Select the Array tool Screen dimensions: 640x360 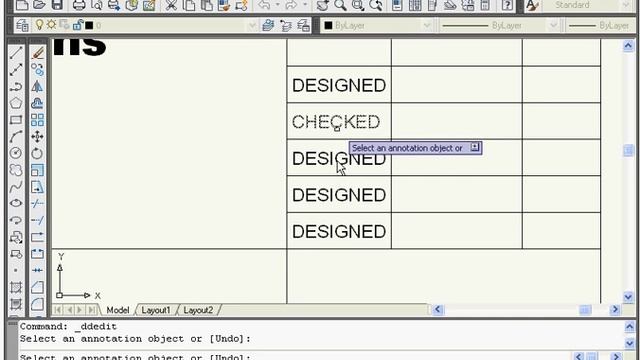(37, 120)
